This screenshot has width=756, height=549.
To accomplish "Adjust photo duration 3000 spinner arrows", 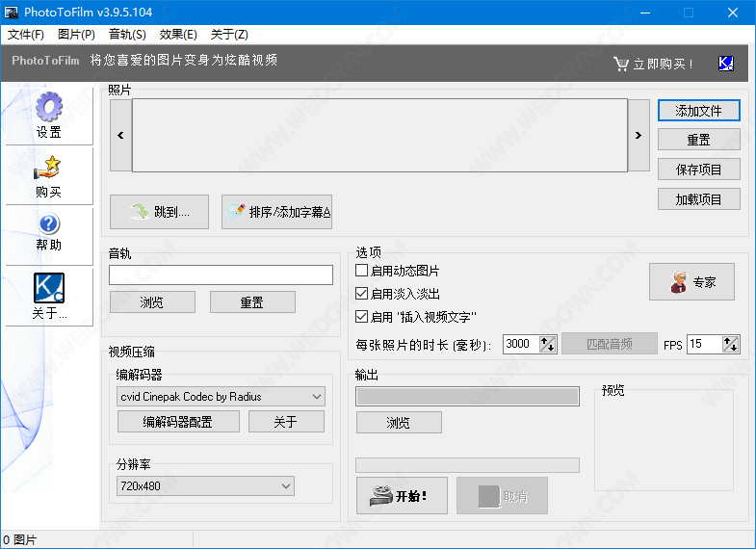I will point(547,344).
